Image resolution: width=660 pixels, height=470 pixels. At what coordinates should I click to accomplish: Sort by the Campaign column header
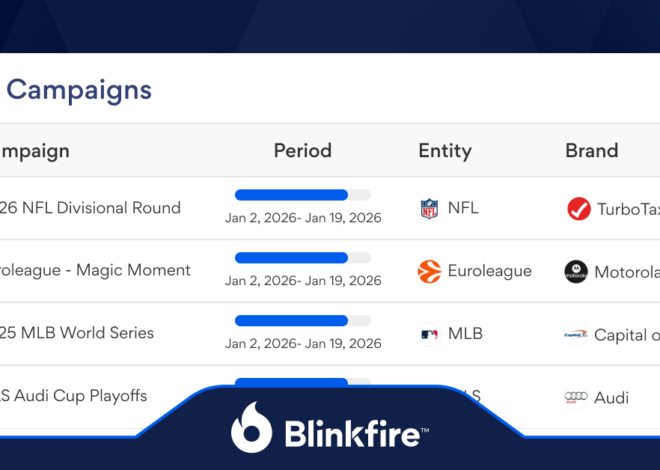click(x=35, y=151)
